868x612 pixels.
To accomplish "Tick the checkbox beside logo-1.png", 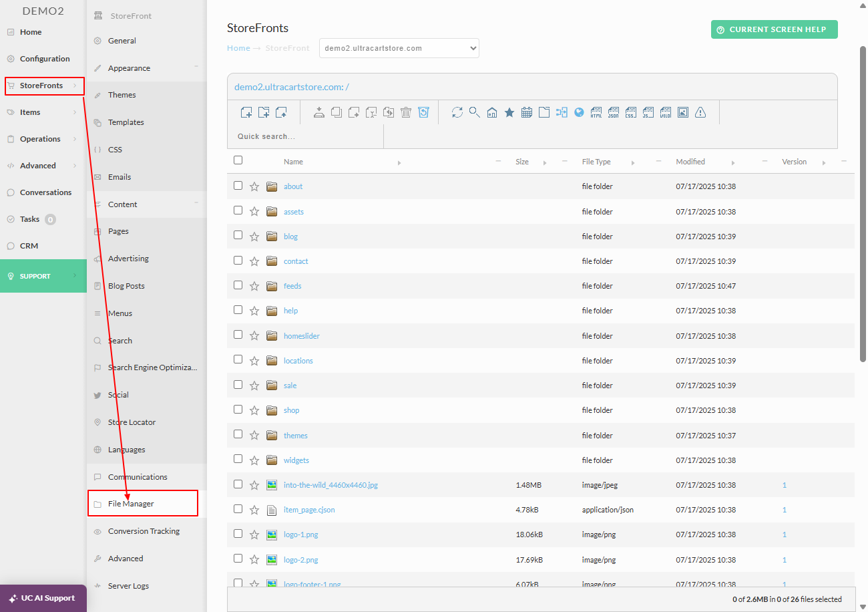I will click(238, 534).
